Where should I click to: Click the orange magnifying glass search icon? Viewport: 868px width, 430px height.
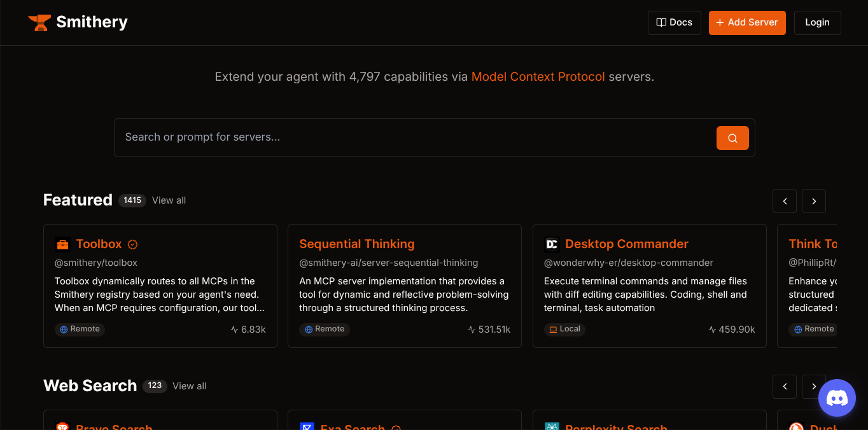point(732,137)
